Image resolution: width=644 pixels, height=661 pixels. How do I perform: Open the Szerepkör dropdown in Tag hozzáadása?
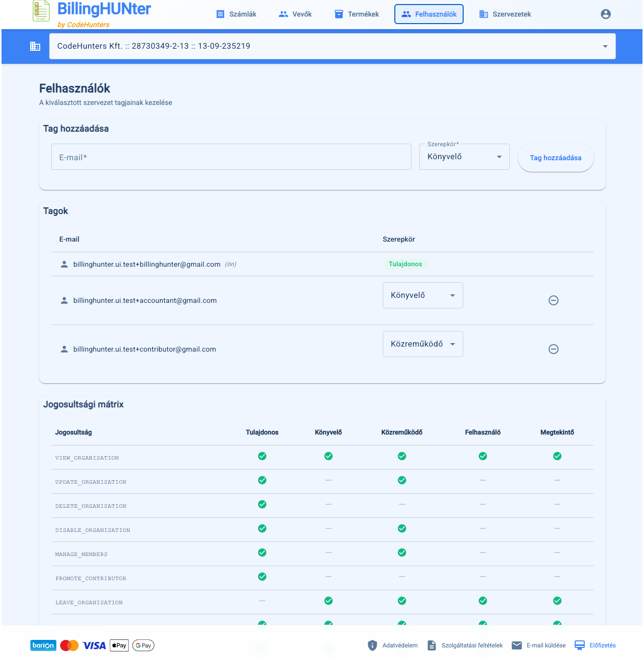[x=465, y=157]
